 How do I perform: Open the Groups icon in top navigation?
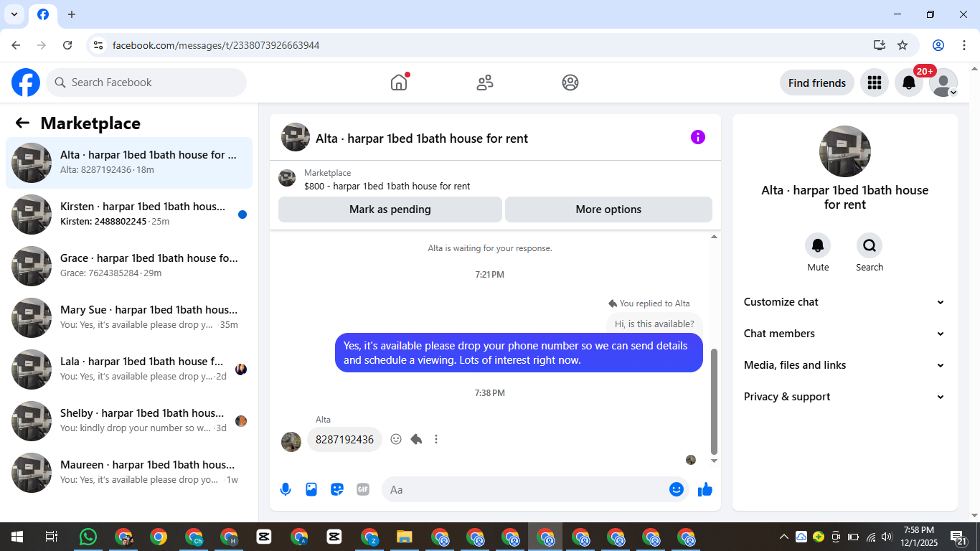[x=570, y=83]
